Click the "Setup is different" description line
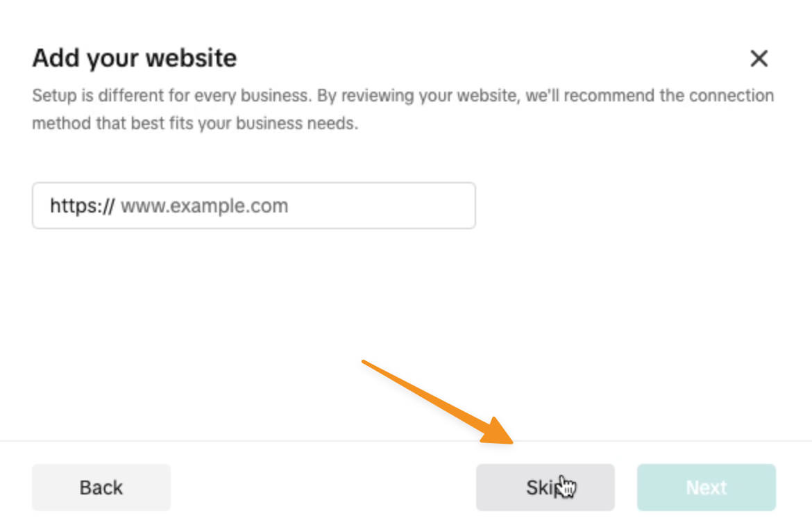This screenshot has width=812, height=525. [x=403, y=96]
